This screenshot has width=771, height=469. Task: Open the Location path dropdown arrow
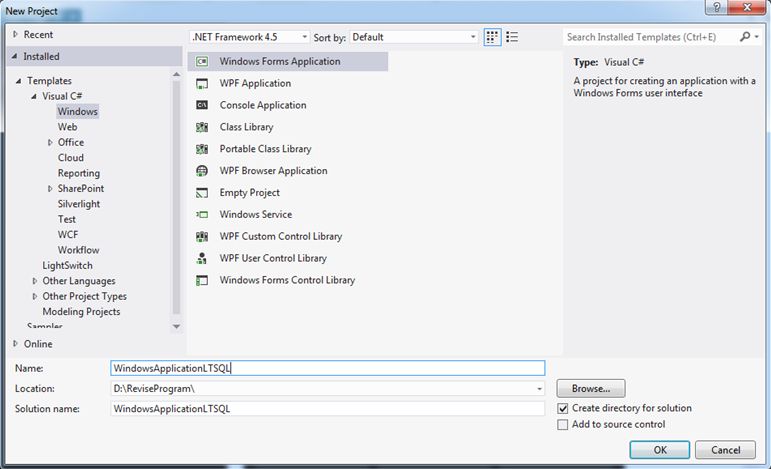[x=539, y=389]
